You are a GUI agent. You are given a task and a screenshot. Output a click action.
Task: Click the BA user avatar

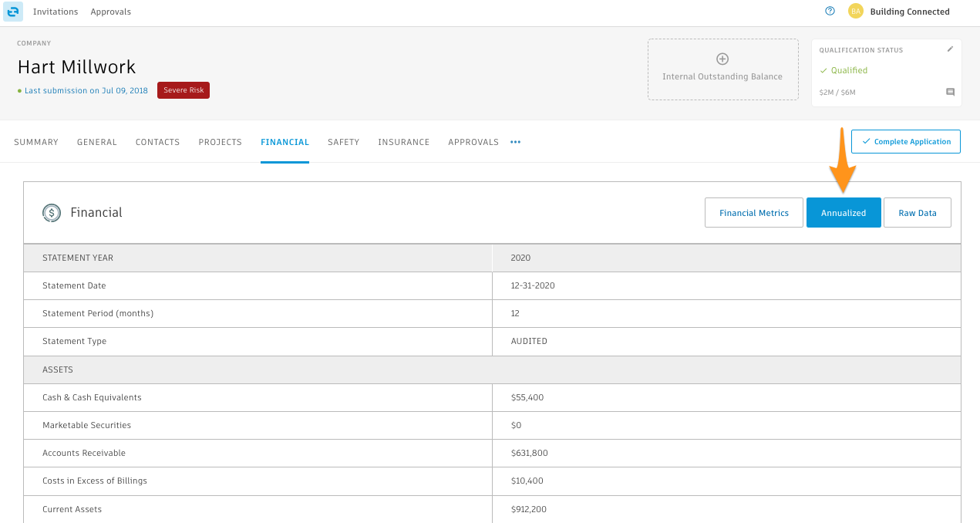855,12
